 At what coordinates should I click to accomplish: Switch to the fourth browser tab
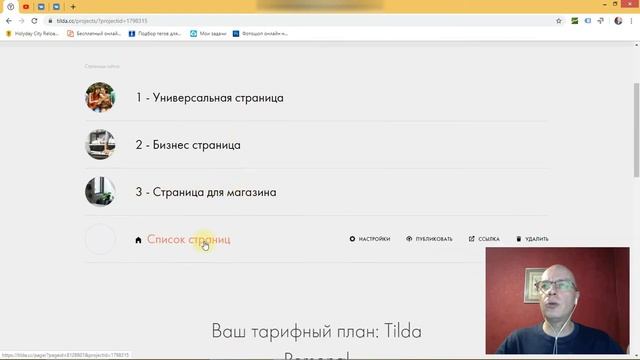click(x=56, y=7)
